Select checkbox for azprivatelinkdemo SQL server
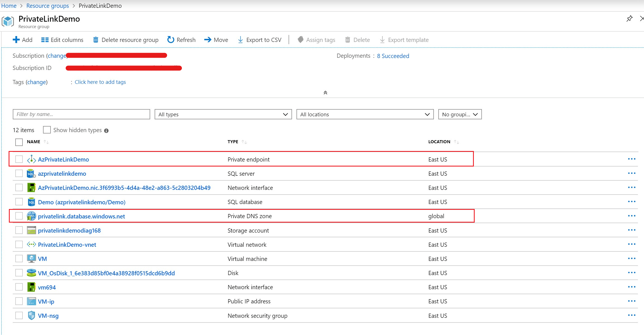The height and width of the screenshot is (335, 644). (19, 173)
